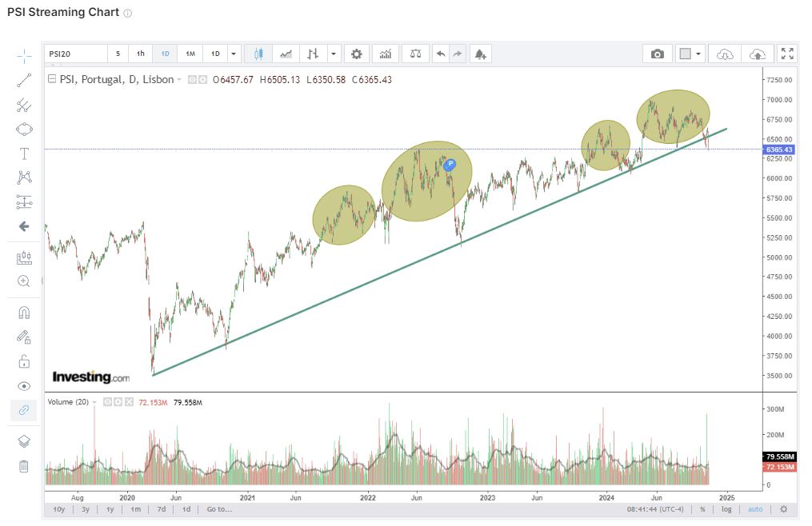Viewport: 812px width, 526px height.
Task: Select the measure tool in sidebar
Action: [x=24, y=257]
